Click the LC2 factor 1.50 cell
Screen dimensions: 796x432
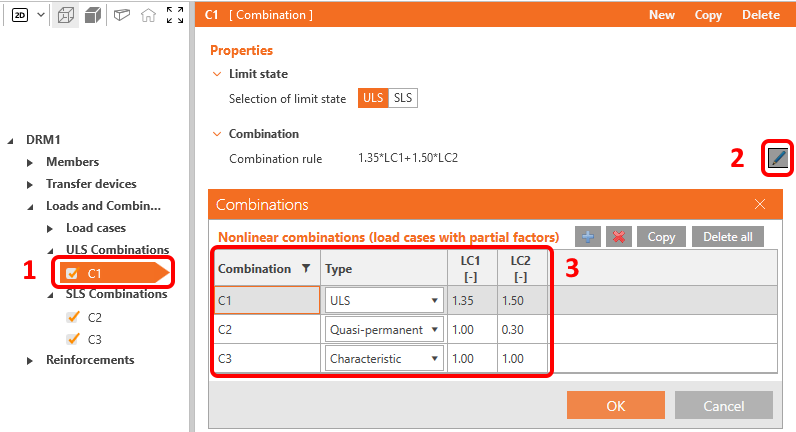(523, 301)
